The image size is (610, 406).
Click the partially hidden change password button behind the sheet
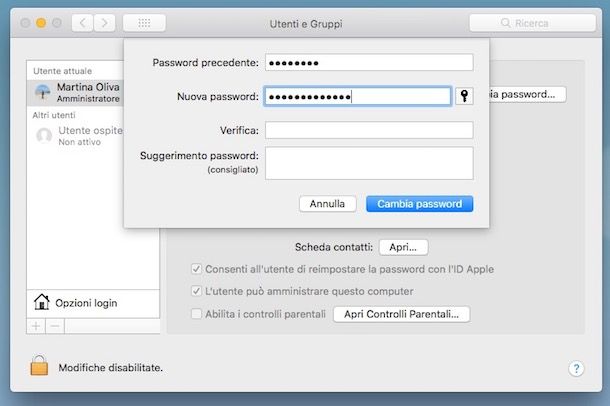pos(528,94)
